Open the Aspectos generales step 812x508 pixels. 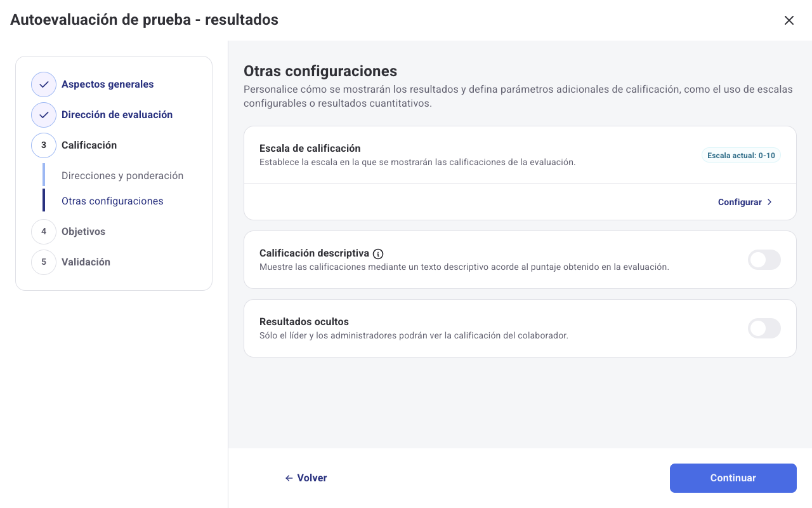pyautogui.click(x=107, y=84)
